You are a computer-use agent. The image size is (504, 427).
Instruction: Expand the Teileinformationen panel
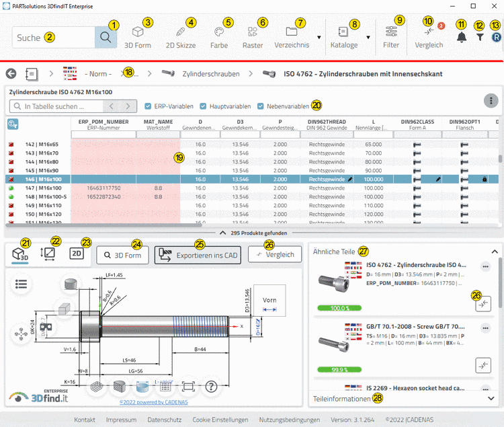click(x=491, y=398)
